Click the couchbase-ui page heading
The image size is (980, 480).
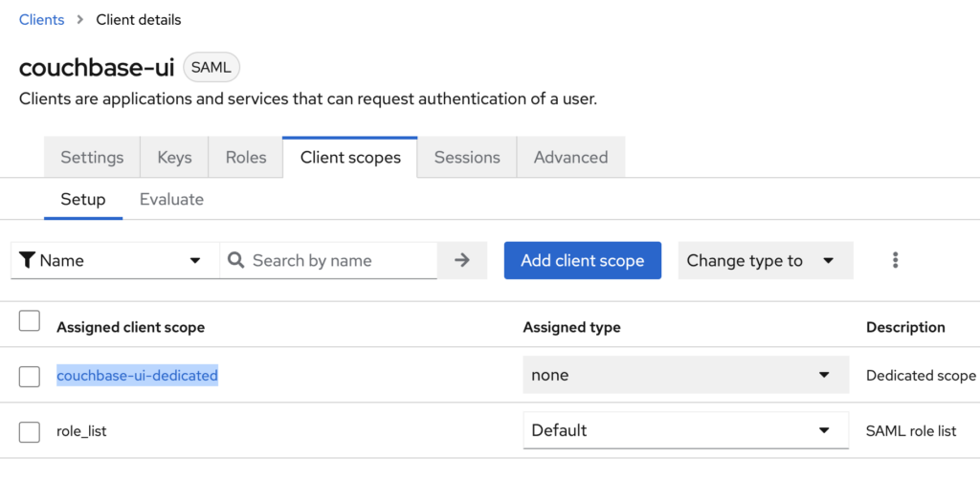[97, 68]
